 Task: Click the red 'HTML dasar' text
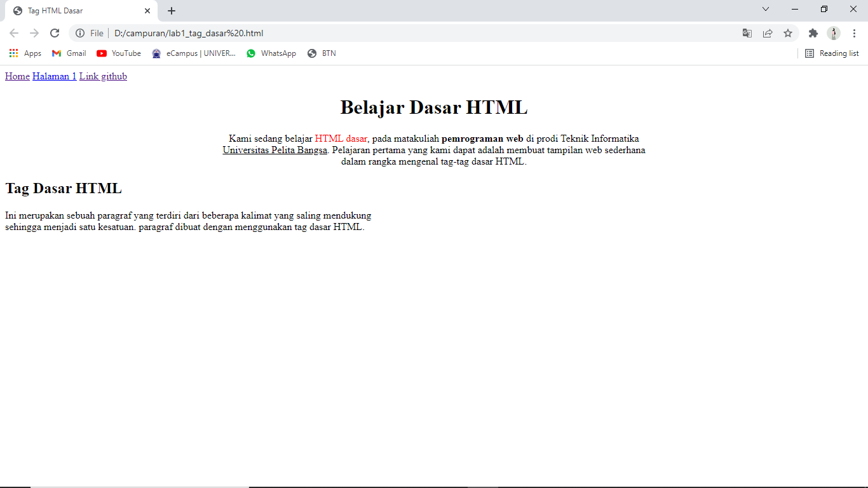(341, 139)
